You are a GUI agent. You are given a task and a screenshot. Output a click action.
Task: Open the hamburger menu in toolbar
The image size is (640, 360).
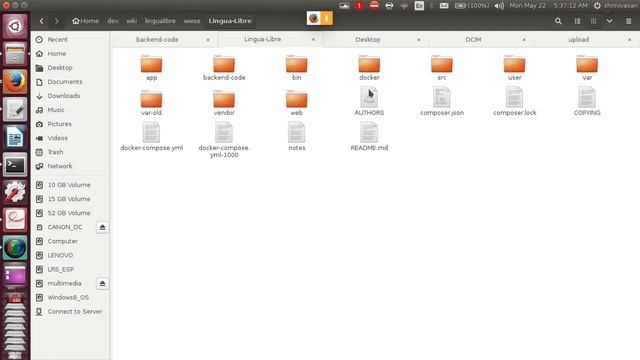tap(629, 21)
